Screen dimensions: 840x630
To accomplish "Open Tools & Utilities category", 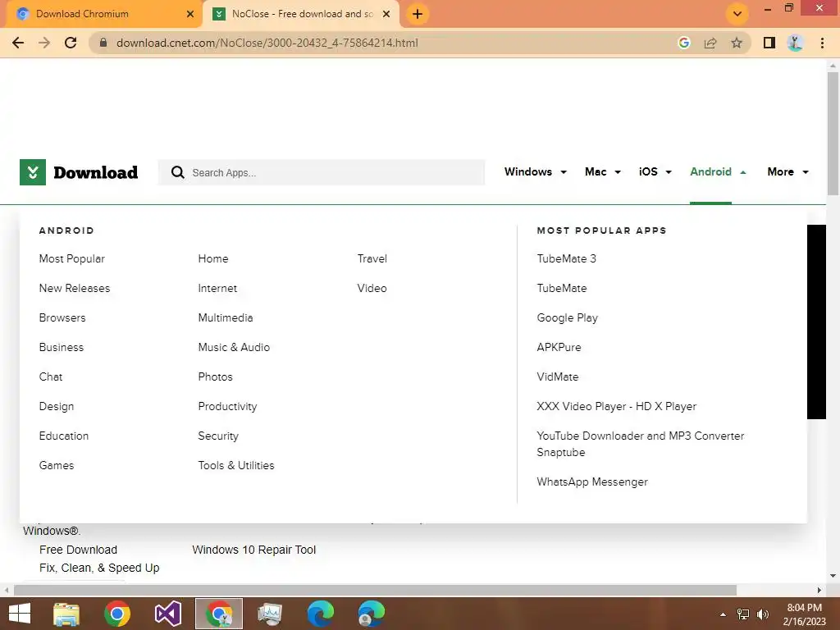I will [236, 466].
